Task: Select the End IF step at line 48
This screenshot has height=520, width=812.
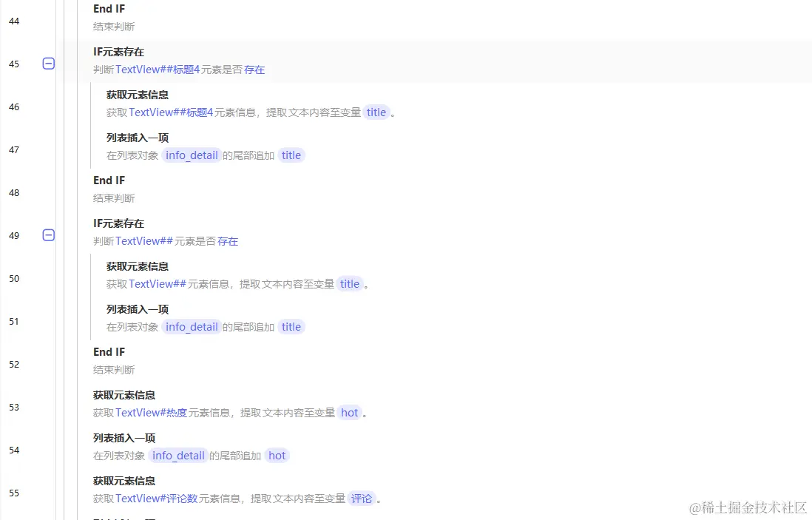Action: point(109,180)
